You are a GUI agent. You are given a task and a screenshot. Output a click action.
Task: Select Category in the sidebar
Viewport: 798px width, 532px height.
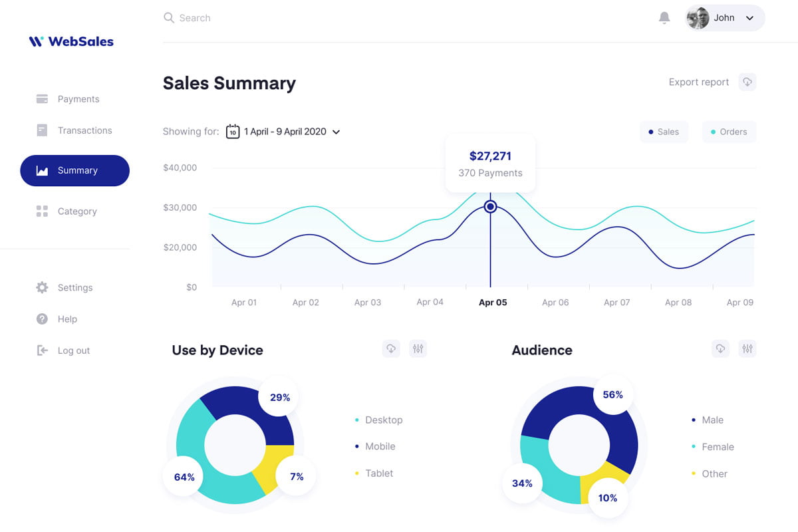click(76, 211)
